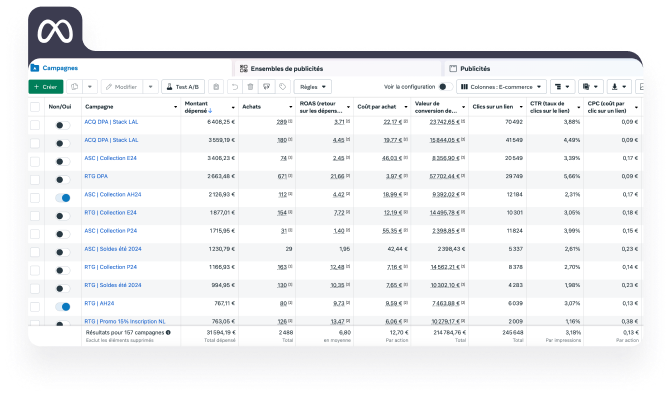
Task: Open RTG | Promo 15% Inscription NL link
Action: coord(125,321)
